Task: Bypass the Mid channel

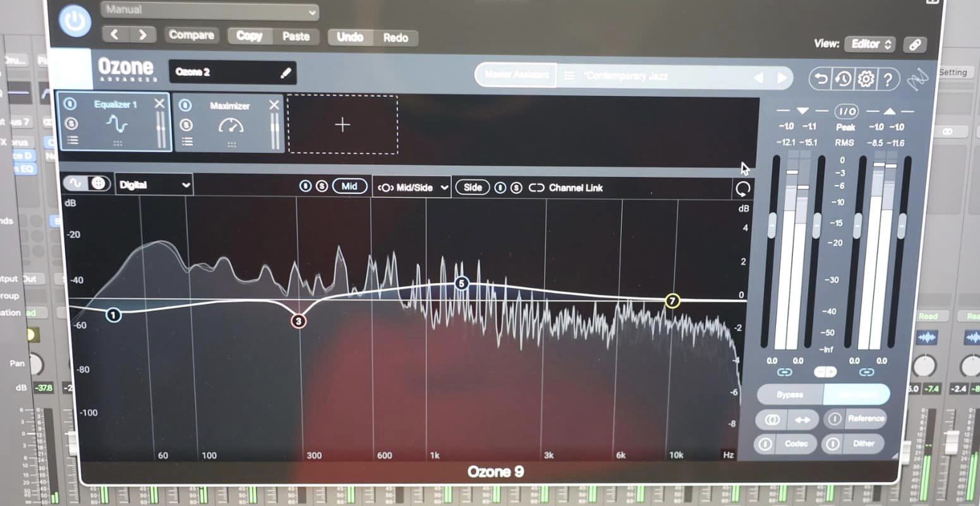Action: [305, 186]
